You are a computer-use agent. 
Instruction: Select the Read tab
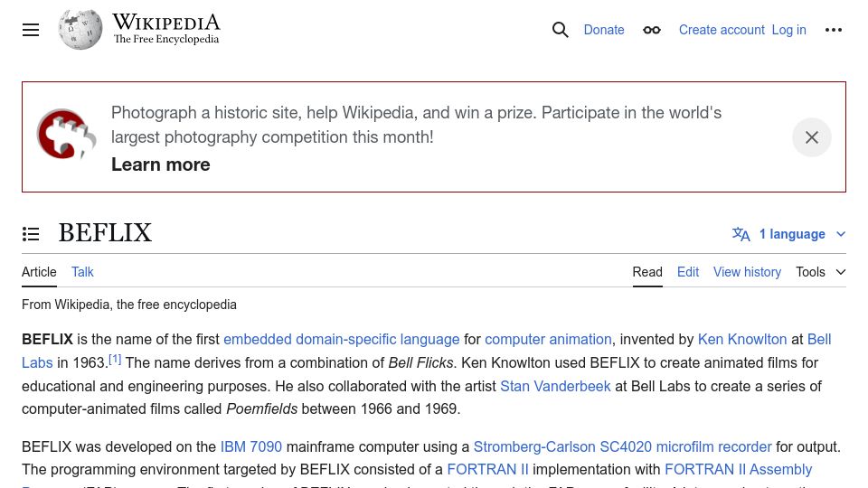tap(647, 272)
